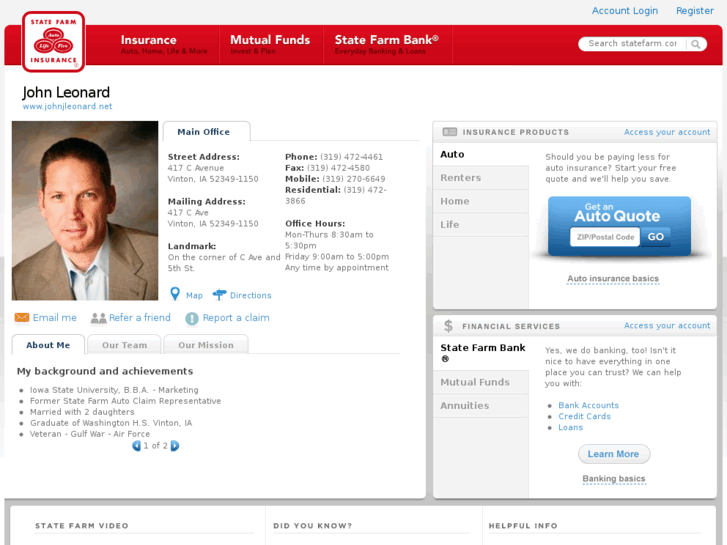Open the Banking basics link

614,479
